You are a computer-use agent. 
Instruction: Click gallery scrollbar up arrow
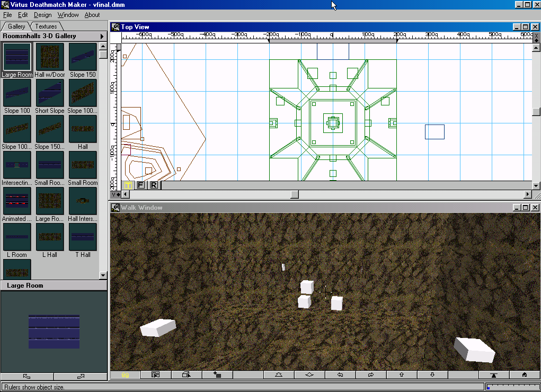coord(103,46)
